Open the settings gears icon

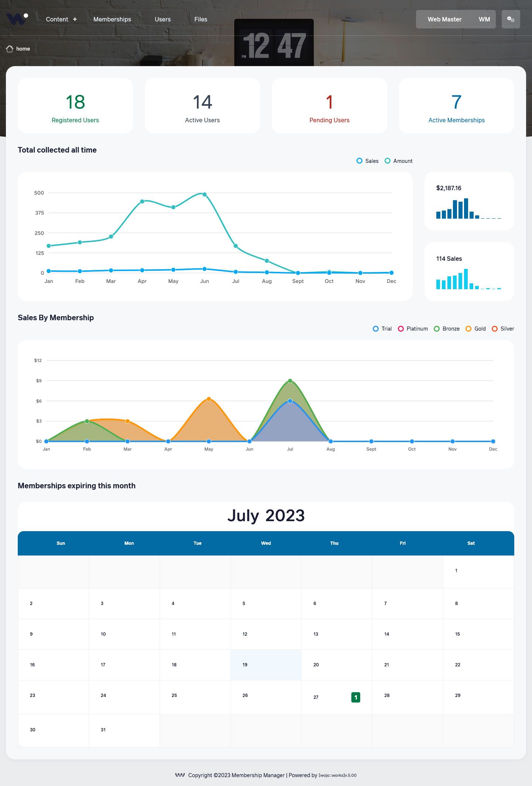coord(511,19)
